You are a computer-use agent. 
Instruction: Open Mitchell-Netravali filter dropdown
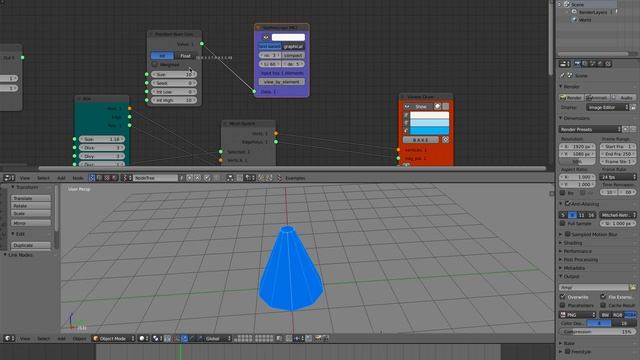point(618,215)
